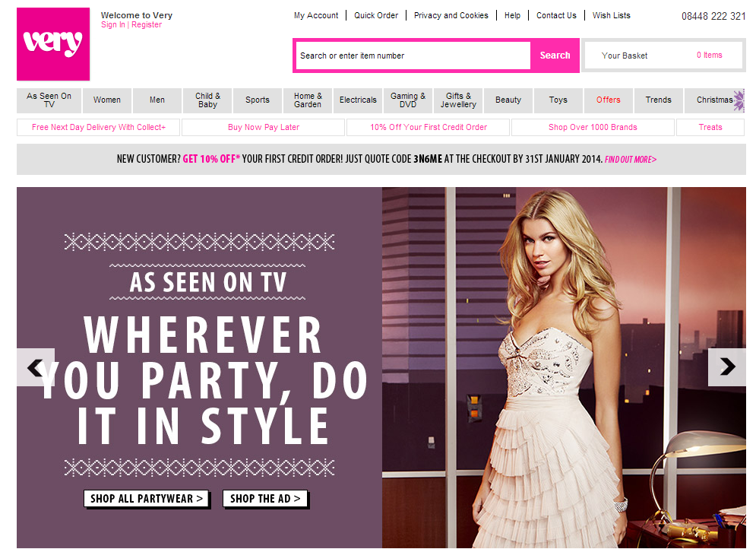
Task: Open the Toys section
Action: 558,100
